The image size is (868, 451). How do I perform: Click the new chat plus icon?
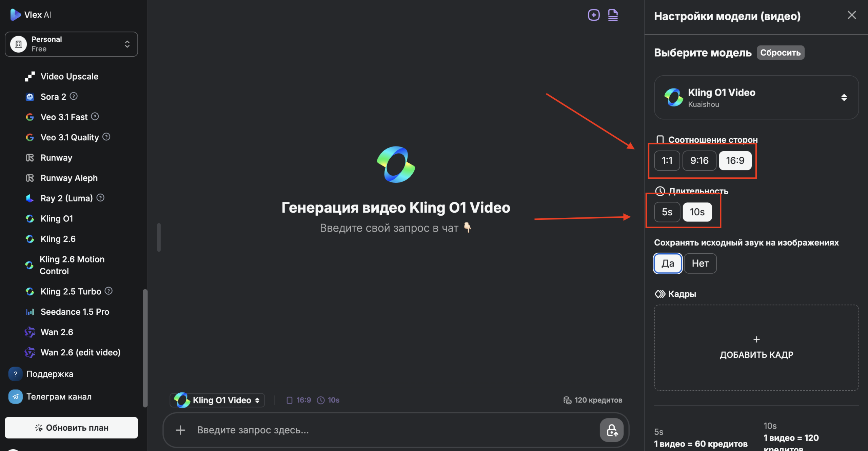(593, 15)
